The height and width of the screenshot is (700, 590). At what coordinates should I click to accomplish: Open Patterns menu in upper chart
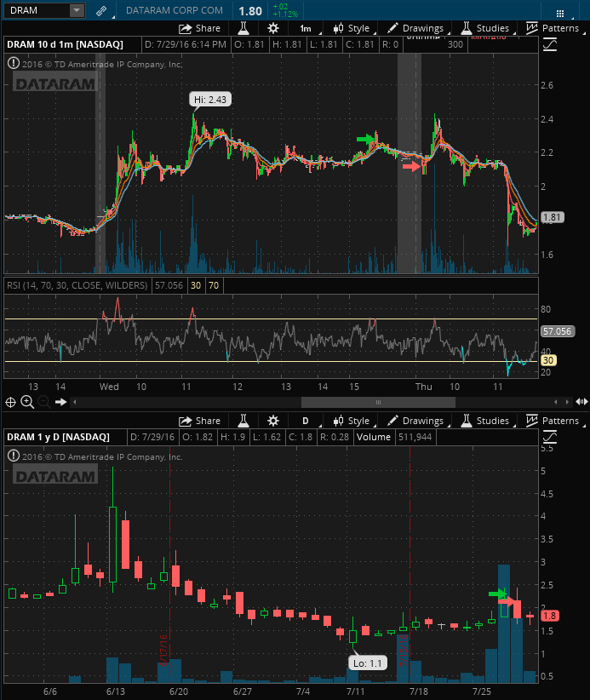(553, 28)
